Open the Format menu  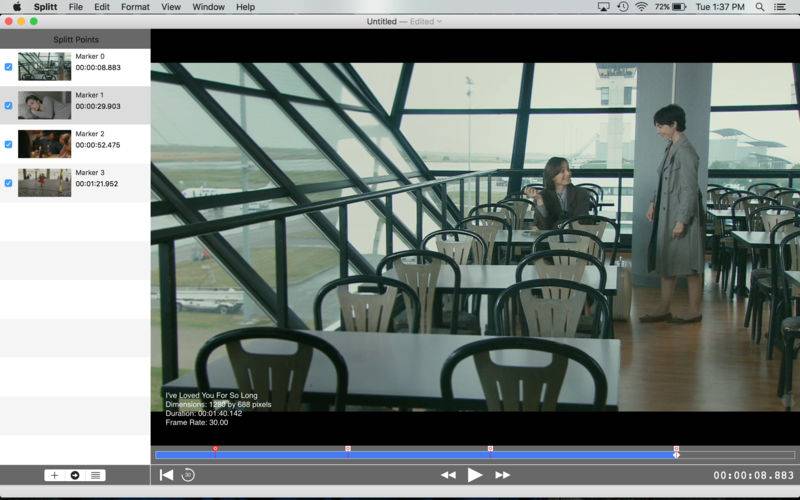(x=135, y=7)
